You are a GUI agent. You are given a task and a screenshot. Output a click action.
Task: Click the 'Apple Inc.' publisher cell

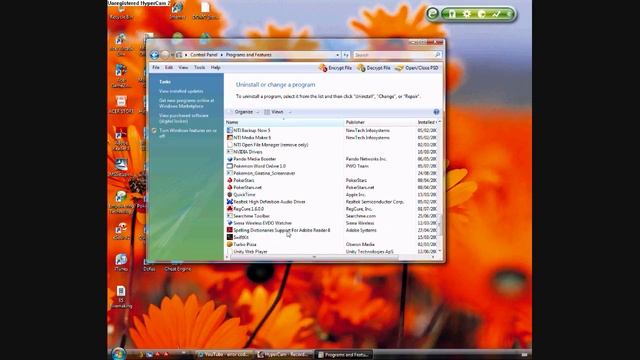click(x=356, y=195)
